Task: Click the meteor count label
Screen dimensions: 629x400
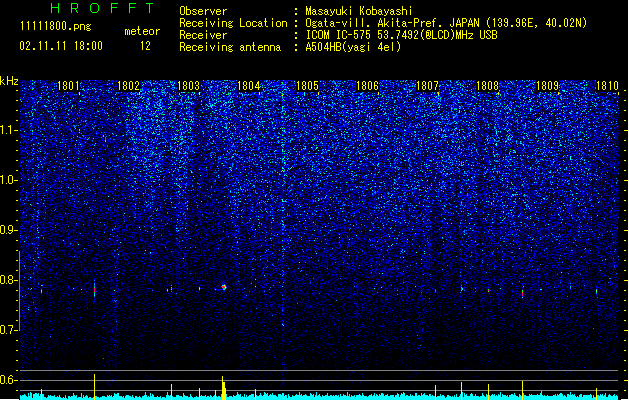Action: click(x=142, y=31)
